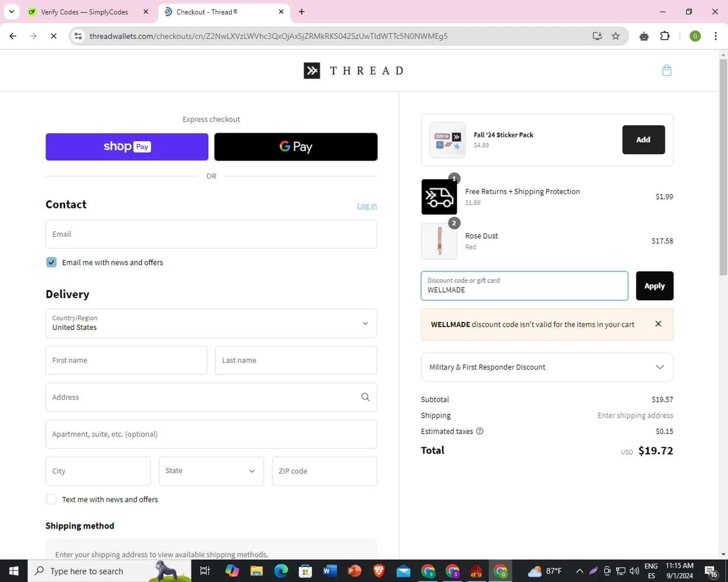Open the State dropdown
The image size is (728, 582).
(211, 471)
